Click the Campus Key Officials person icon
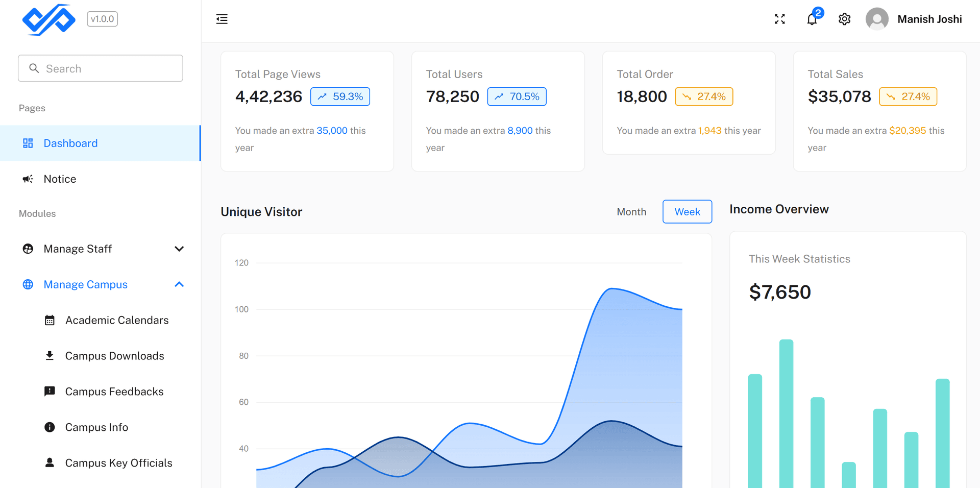The width and height of the screenshot is (980, 488). pos(50,462)
